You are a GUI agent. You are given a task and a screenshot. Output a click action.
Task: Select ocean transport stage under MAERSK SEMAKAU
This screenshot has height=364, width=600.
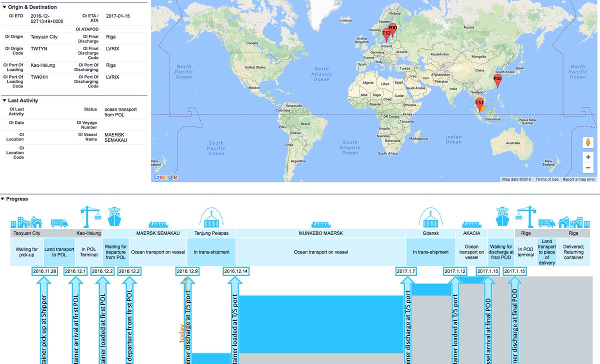coord(158,251)
